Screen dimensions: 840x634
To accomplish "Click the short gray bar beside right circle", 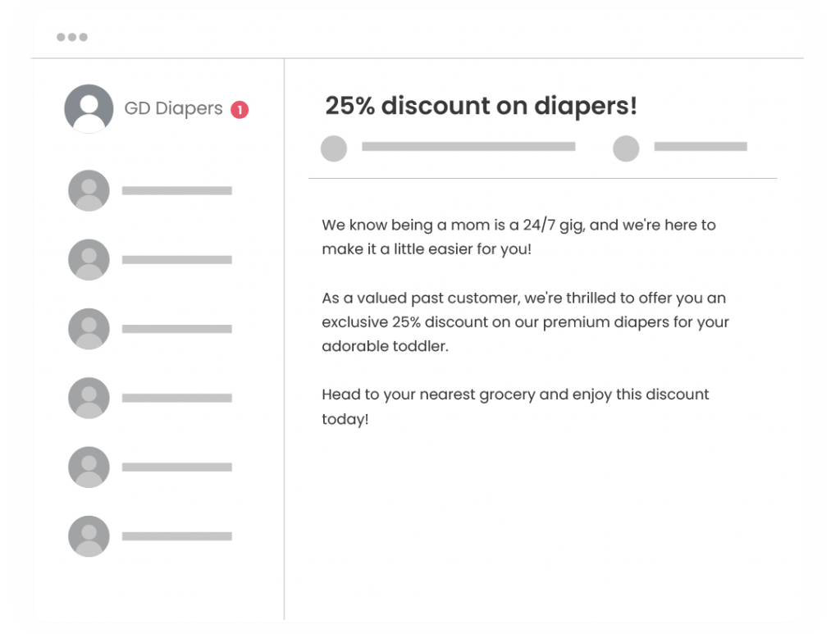I will (x=701, y=146).
